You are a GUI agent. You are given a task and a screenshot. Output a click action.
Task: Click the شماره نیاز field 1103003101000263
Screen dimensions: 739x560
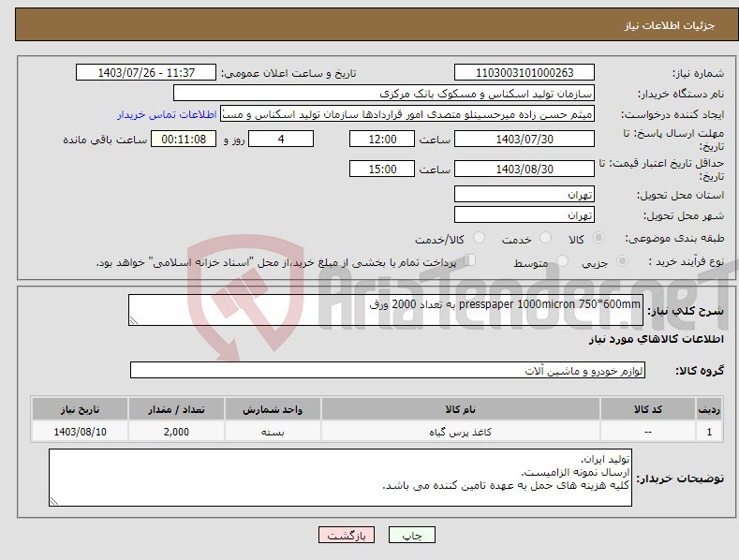point(525,73)
